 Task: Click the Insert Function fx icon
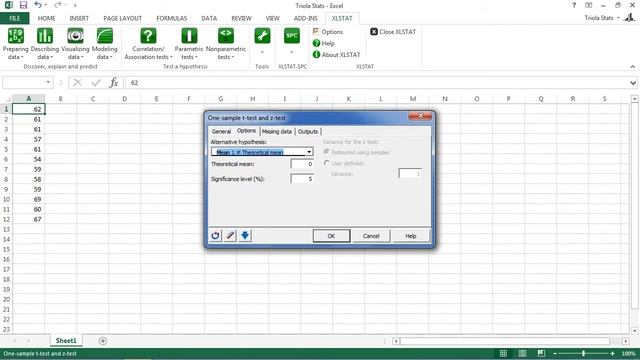point(114,83)
